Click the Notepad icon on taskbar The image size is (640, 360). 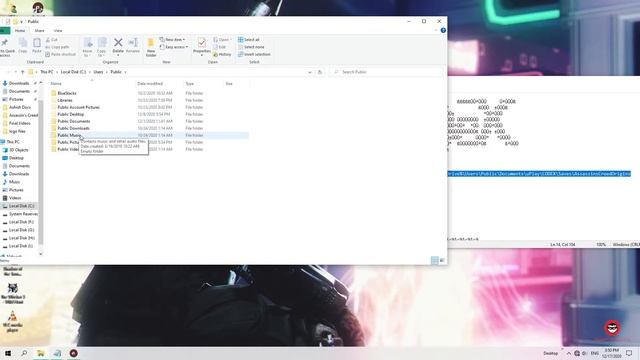point(57,353)
